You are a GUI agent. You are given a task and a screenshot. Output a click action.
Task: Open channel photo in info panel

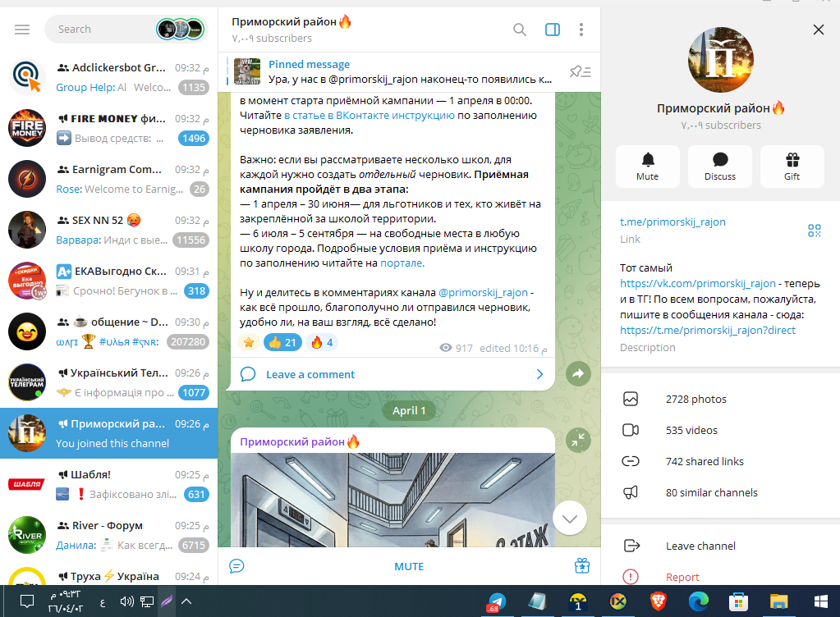[x=721, y=60]
